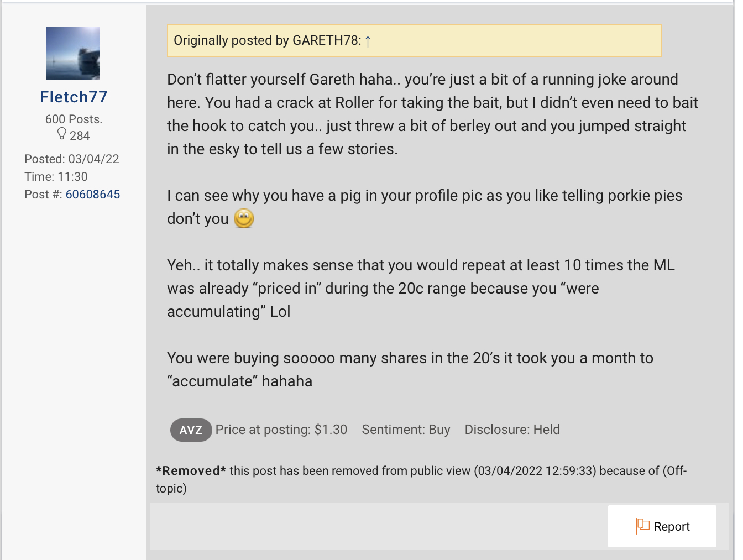The height and width of the screenshot is (560, 743).
Task: Click the "600 Posts." count text
Action: pyautogui.click(x=74, y=119)
